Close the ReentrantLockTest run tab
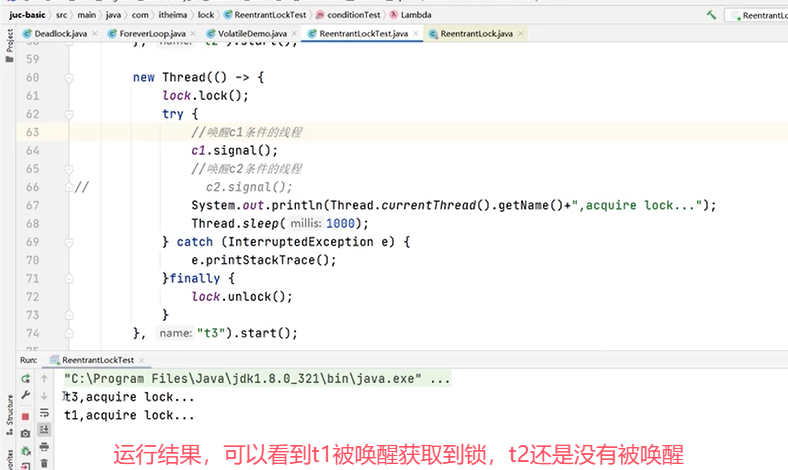The height and width of the screenshot is (470, 788). click(x=142, y=360)
